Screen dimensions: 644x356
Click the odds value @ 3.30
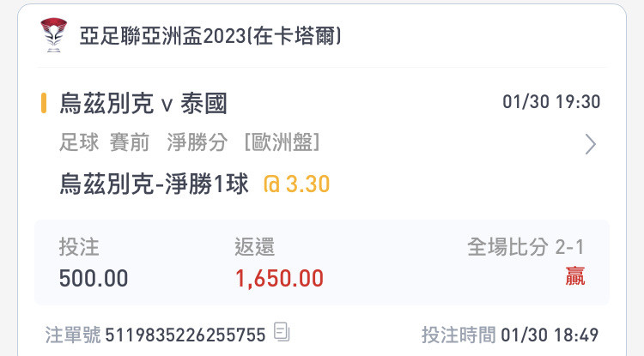pos(296,184)
